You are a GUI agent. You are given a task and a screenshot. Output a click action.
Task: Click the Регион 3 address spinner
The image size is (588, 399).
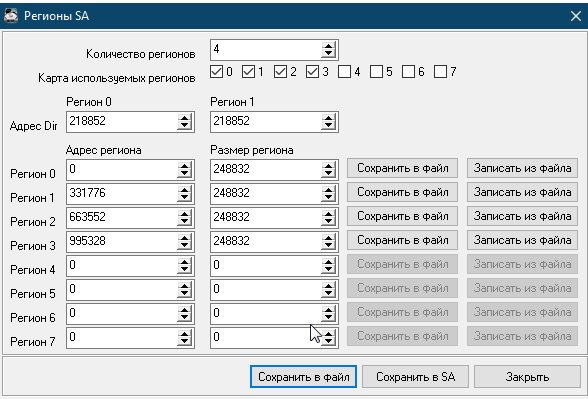pyautogui.click(x=184, y=242)
